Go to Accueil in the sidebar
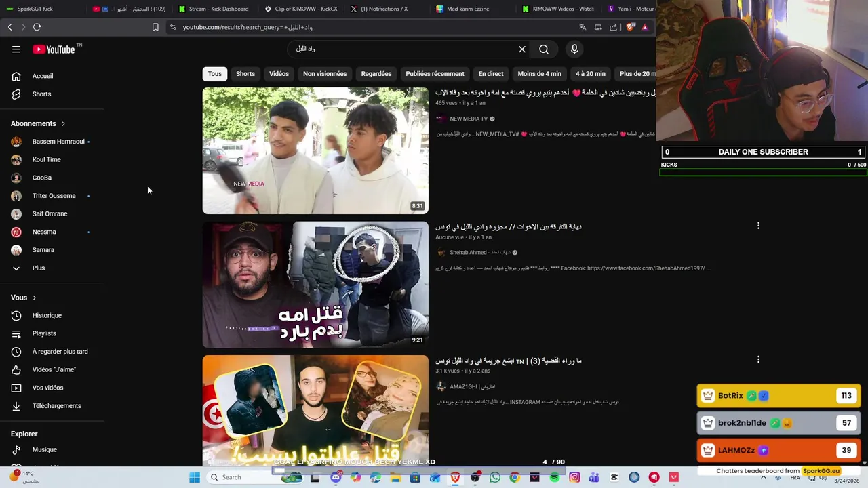The width and height of the screenshot is (868, 488). tap(42, 76)
